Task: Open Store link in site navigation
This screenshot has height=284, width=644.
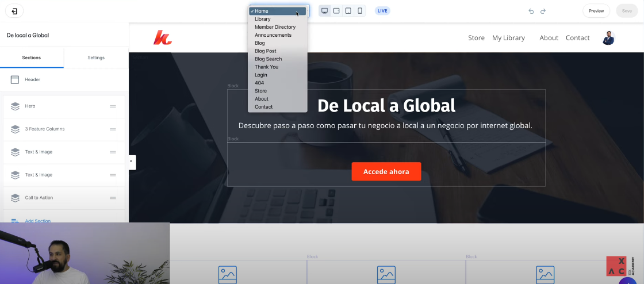Action: point(477,38)
